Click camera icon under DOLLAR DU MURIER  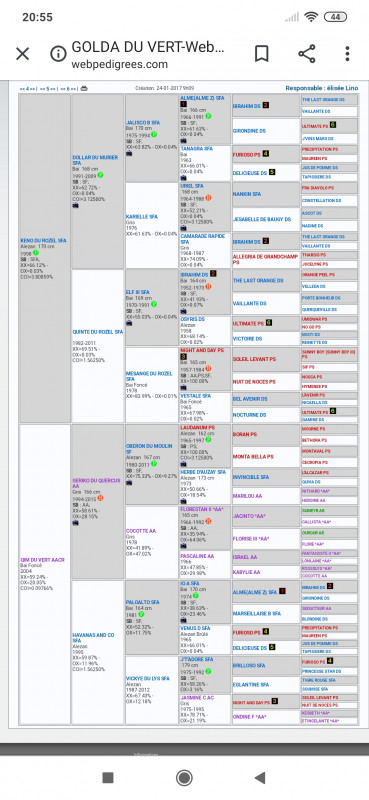76,205
